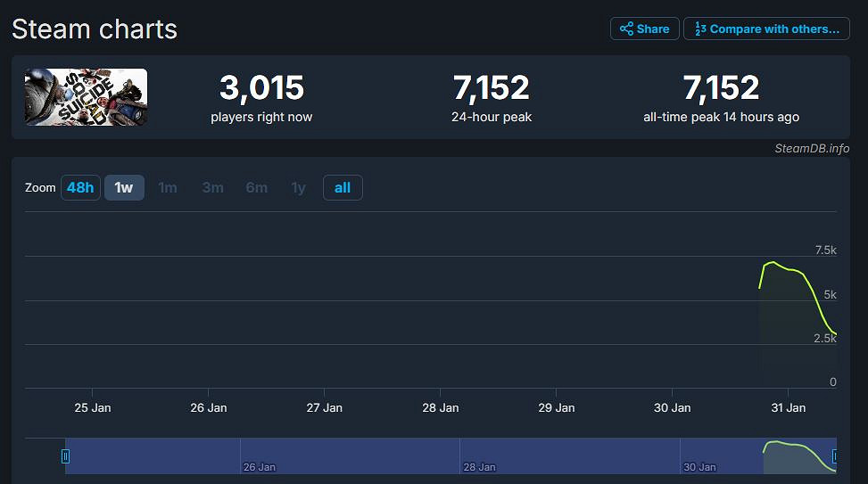Click the Steam charts heading

pyautogui.click(x=95, y=29)
